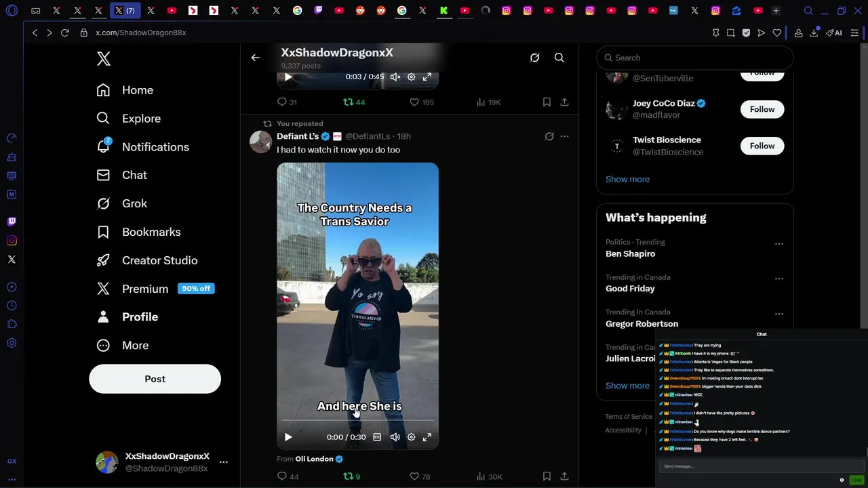Share the Defiant L's post via share icon
This screenshot has width=868, height=488.
564,476
